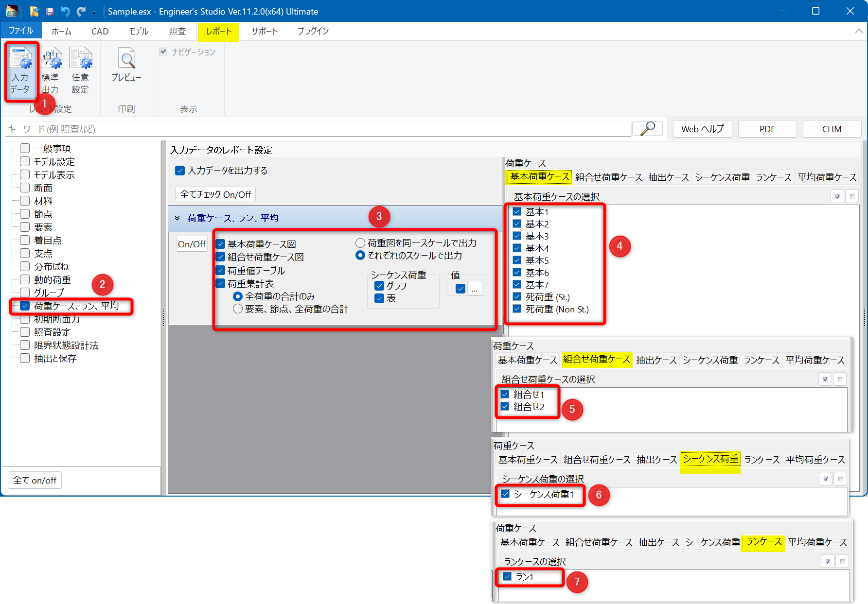Switch to the プラグイン ribbon tab

click(x=313, y=31)
